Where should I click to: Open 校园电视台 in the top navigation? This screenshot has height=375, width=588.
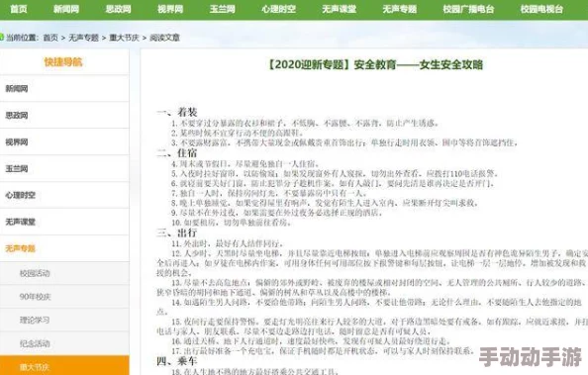(541, 9)
